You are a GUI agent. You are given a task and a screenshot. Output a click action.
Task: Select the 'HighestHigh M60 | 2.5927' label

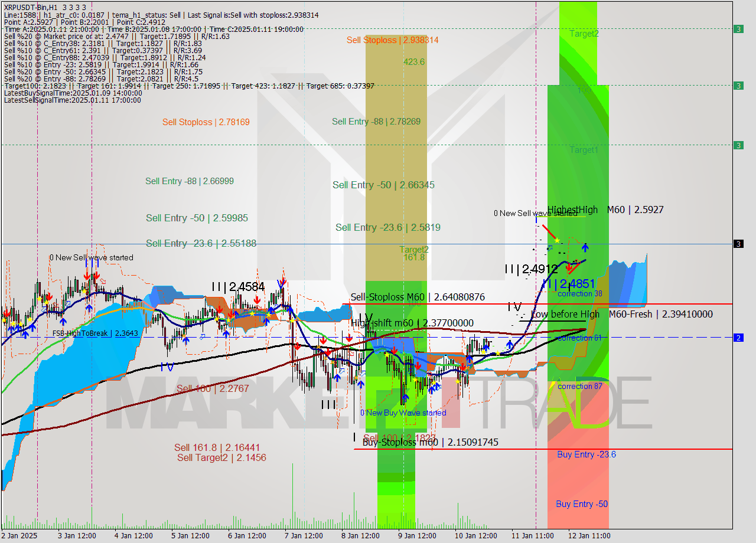pyautogui.click(x=605, y=210)
